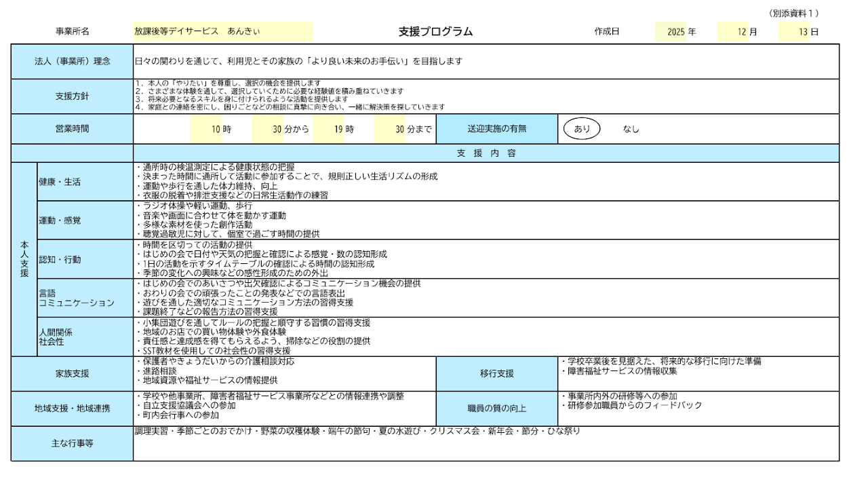Select the なし option for 送迎
This screenshot has width=868, height=477.
(x=631, y=129)
